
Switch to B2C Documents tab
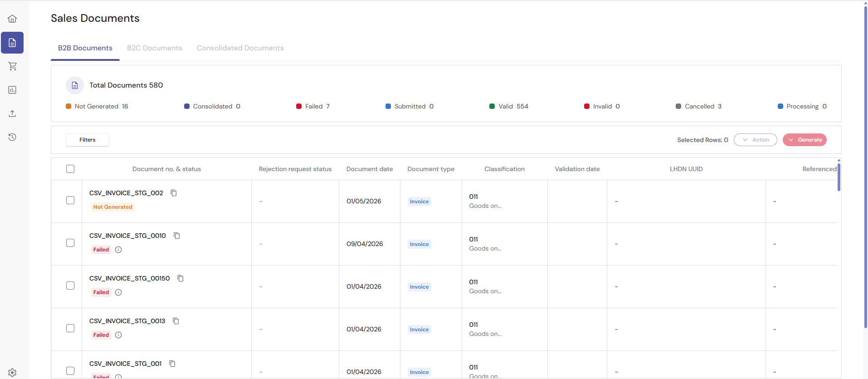(x=155, y=48)
